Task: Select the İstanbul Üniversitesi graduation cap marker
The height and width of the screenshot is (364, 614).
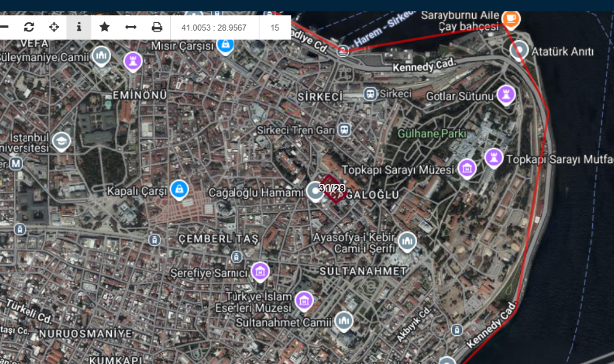Action: click(x=61, y=140)
